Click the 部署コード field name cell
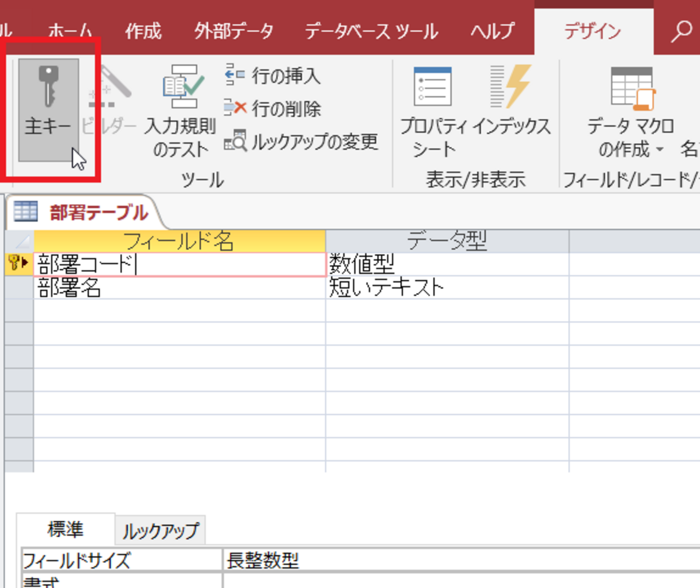This screenshot has height=588, width=700. 180,264
